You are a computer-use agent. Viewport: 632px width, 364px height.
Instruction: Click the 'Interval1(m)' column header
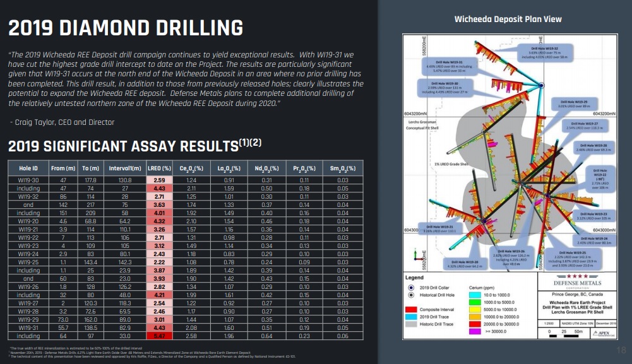[x=125, y=168]
